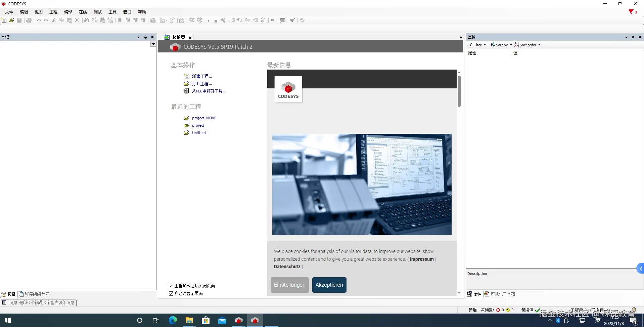Click the red filter notification icon
The image size is (644, 327).
tap(631, 12)
